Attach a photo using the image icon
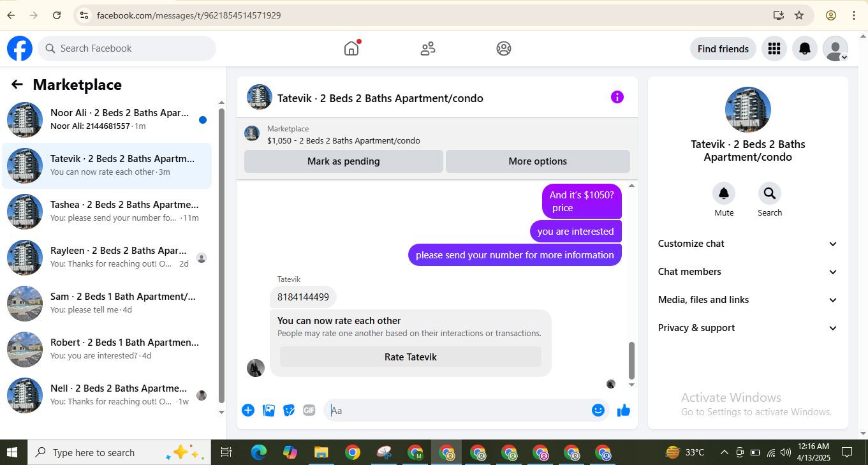This screenshot has width=868, height=465. (x=269, y=411)
